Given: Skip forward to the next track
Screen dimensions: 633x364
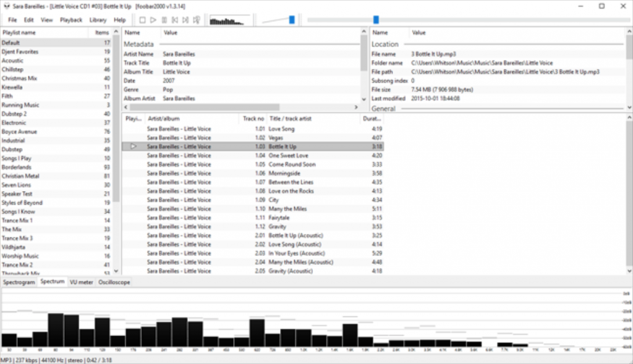Looking at the screenshot, I should (185, 20).
